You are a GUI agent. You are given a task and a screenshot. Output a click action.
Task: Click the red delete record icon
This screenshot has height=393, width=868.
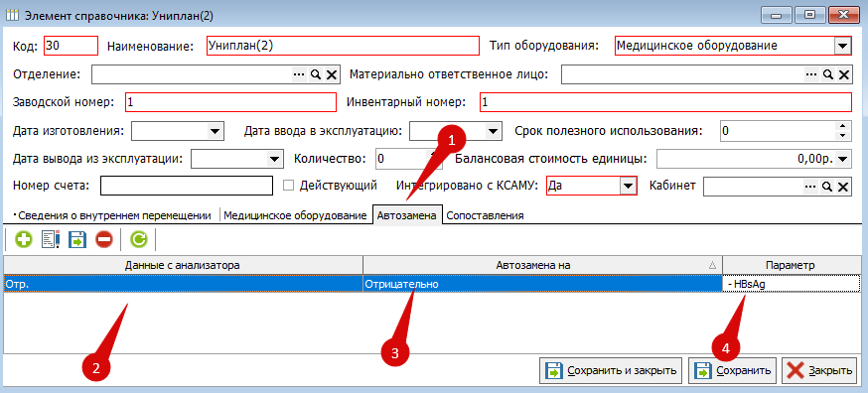click(x=103, y=240)
